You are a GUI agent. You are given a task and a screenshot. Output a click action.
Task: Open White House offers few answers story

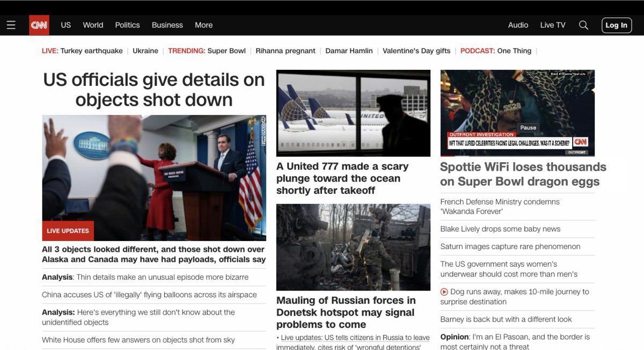(x=138, y=340)
